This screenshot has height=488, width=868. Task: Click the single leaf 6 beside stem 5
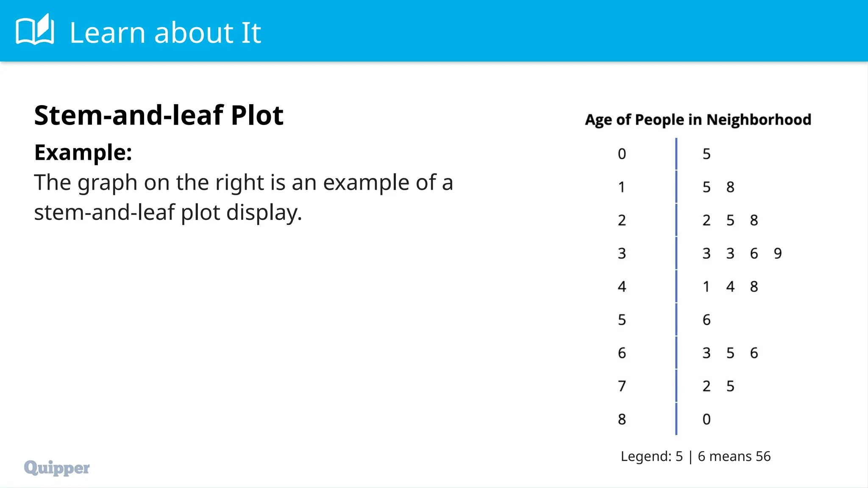[x=707, y=320]
